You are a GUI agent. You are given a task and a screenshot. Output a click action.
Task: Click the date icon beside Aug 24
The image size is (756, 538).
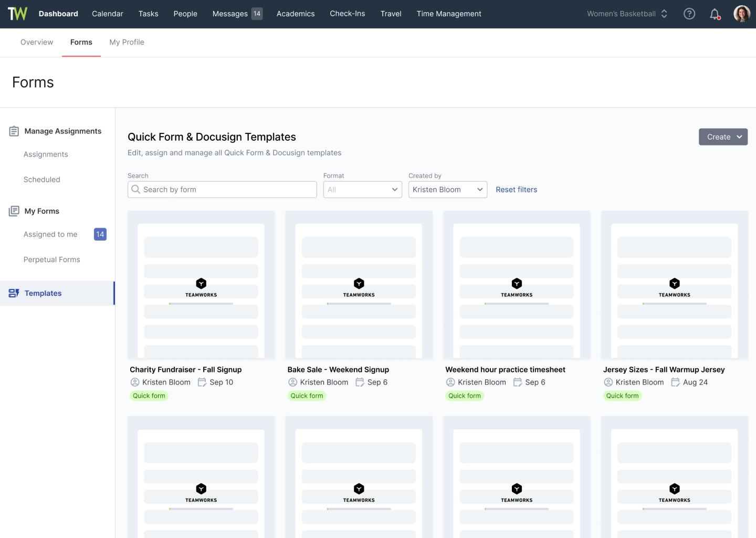click(676, 382)
